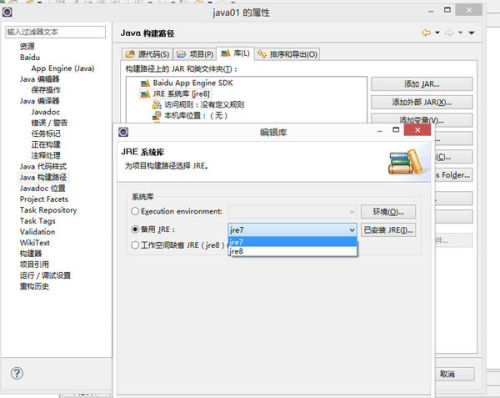The height and width of the screenshot is (398, 500).
Task: Select 项目引用 tree item
Action: pyautogui.click(x=34, y=264)
